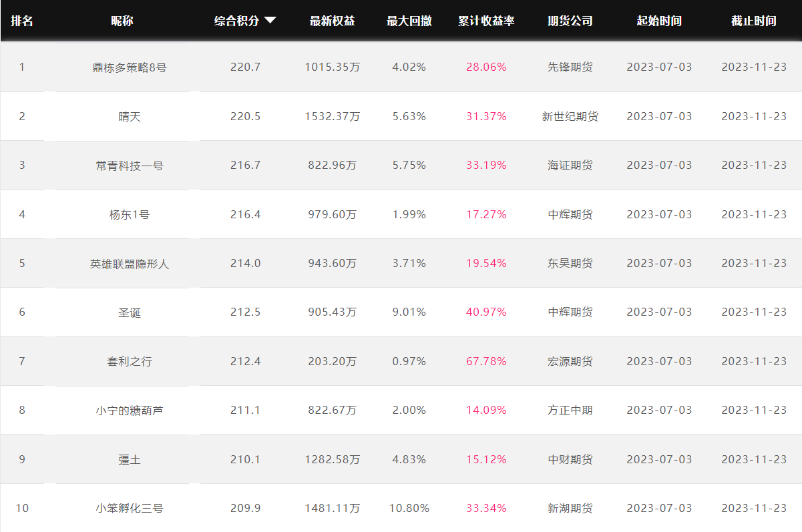This screenshot has width=802, height=532.
Task: Click company 海证期货
Action: tap(570, 165)
